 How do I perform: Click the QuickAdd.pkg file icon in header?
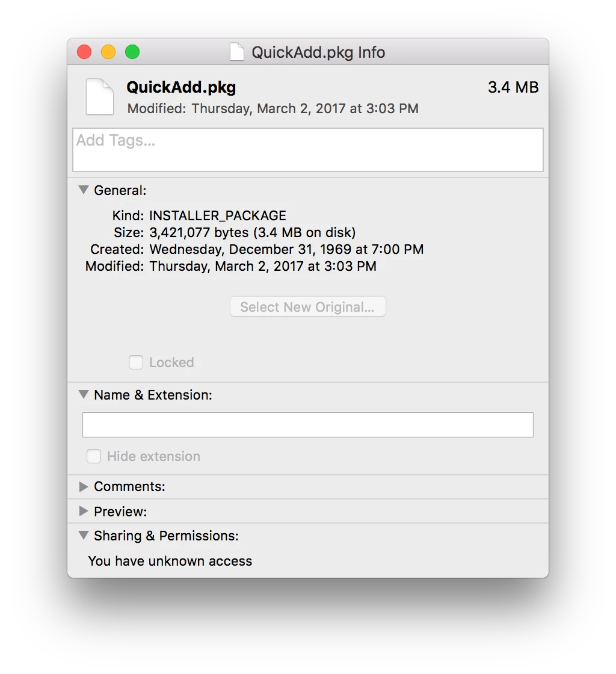click(x=100, y=97)
